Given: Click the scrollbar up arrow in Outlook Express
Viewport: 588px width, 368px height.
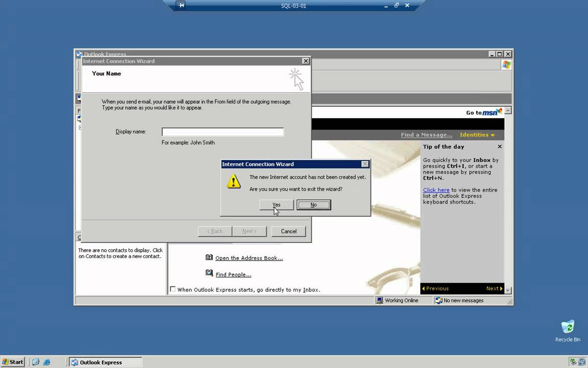Looking at the screenshot, I should coord(508,110).
